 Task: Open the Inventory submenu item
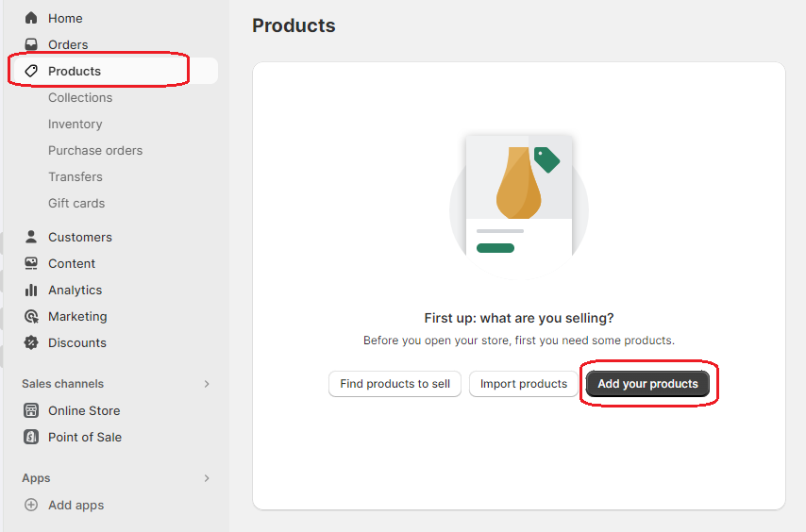pyautogui.click(x=75, y=124)
